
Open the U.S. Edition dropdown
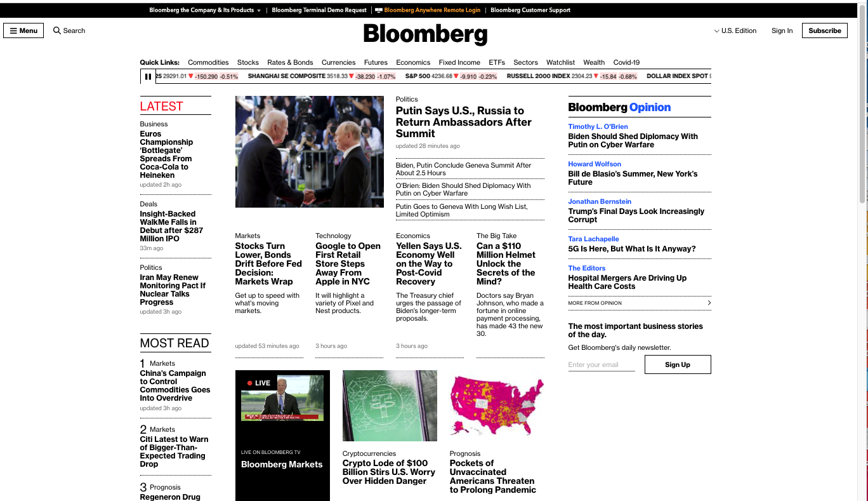(x=735, y=30)
